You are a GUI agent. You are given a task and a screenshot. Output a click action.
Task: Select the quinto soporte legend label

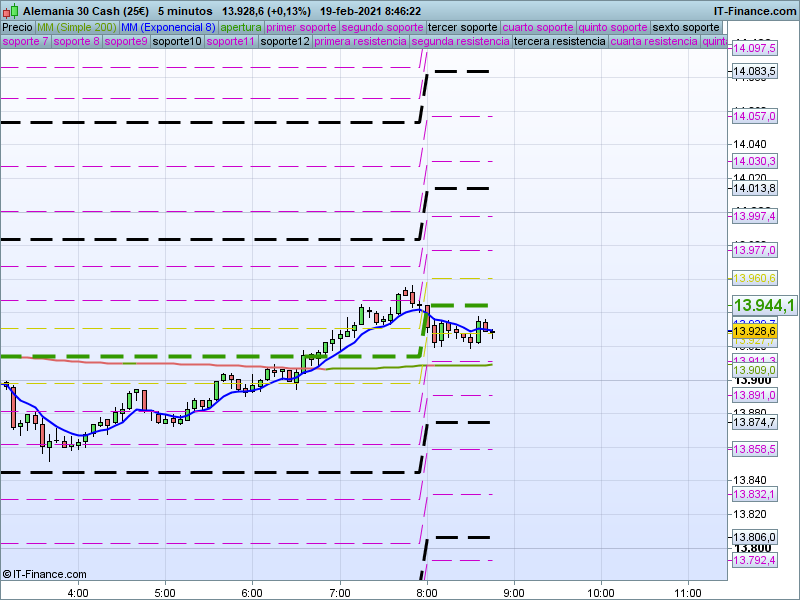(613, 28)
